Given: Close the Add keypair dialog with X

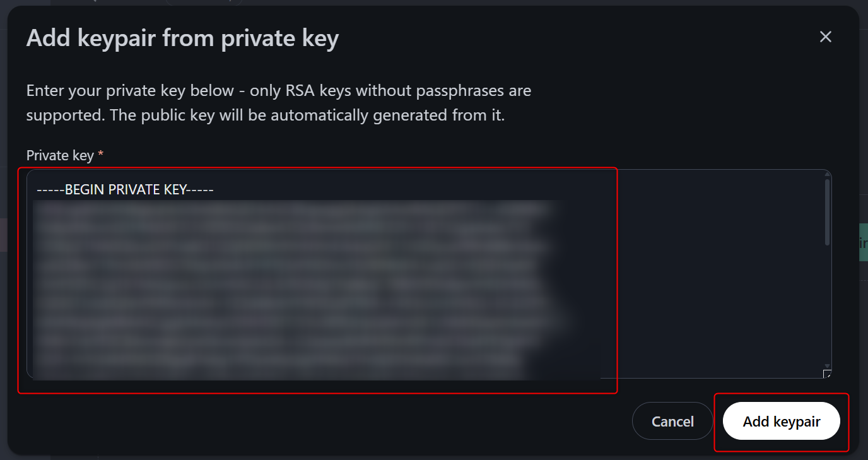Looking at the screenshot, I should [x=825, y=37].
